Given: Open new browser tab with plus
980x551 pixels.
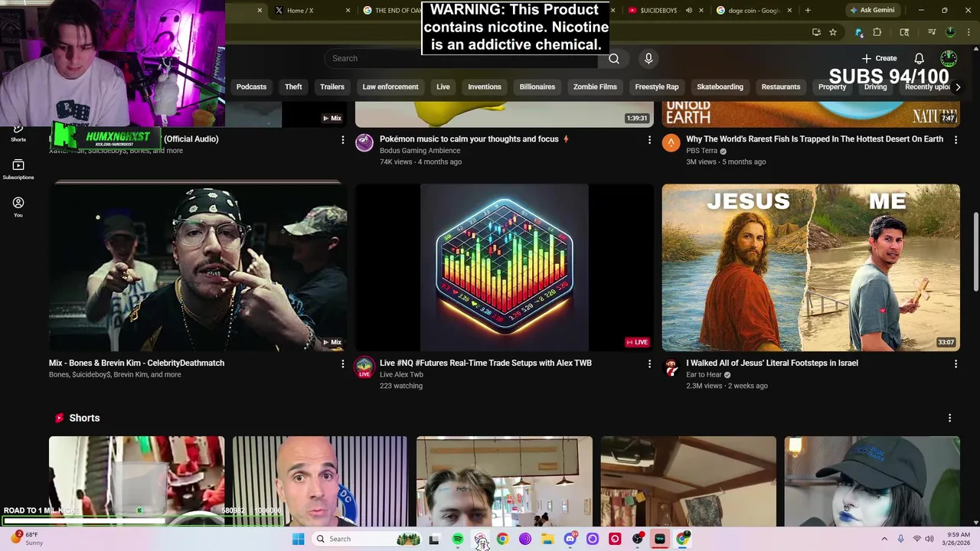Looking at the screenshot, I should pos(808,11).
